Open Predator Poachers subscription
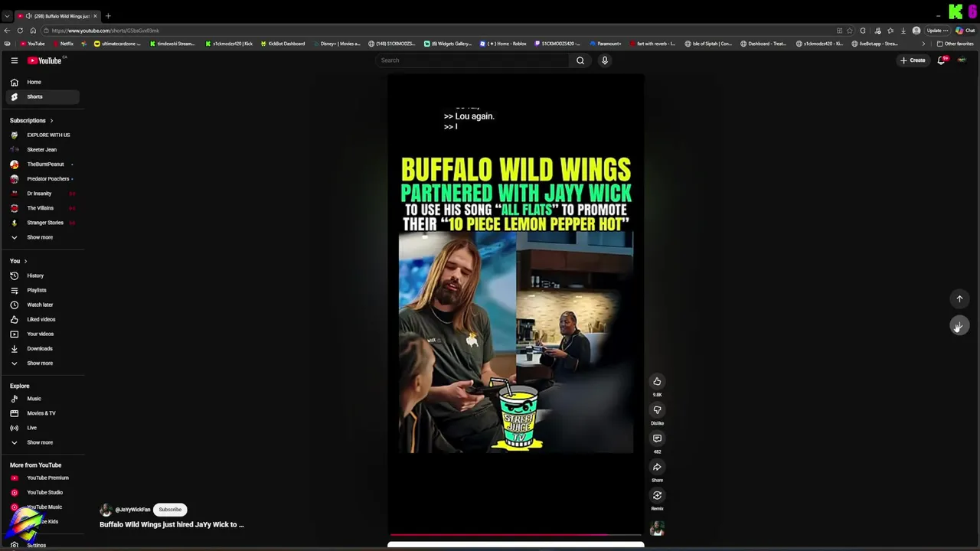 (x=43, y=178)
